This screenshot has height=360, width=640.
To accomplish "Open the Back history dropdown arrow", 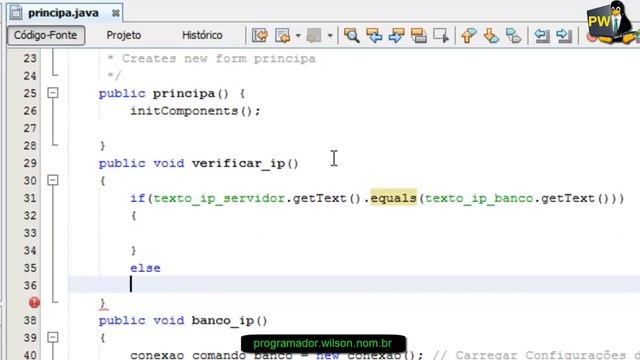I will 298,36.
